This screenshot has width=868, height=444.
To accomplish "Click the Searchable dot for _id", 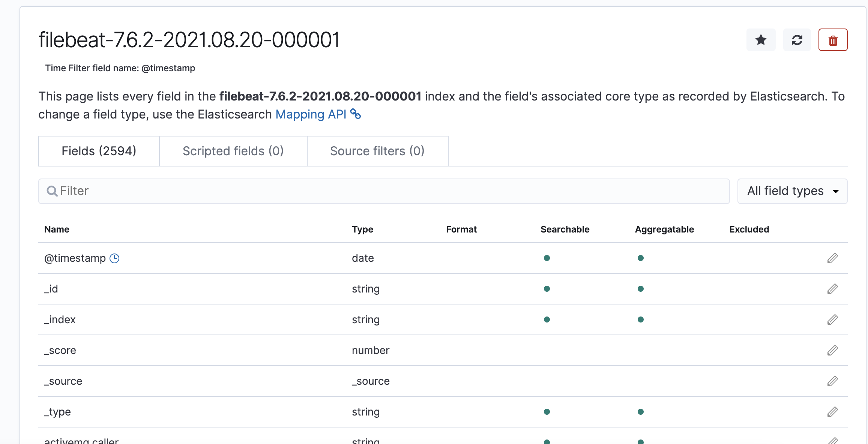I will [547, 289].
